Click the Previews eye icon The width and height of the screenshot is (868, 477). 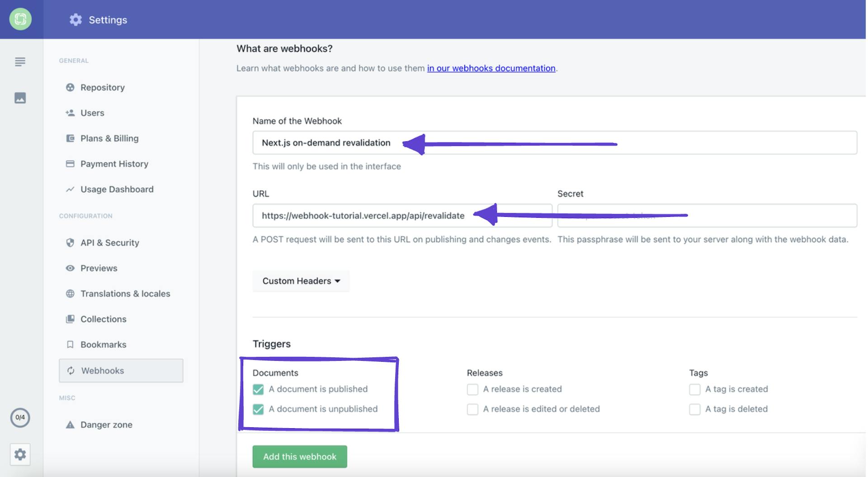(x=71, y=268)
